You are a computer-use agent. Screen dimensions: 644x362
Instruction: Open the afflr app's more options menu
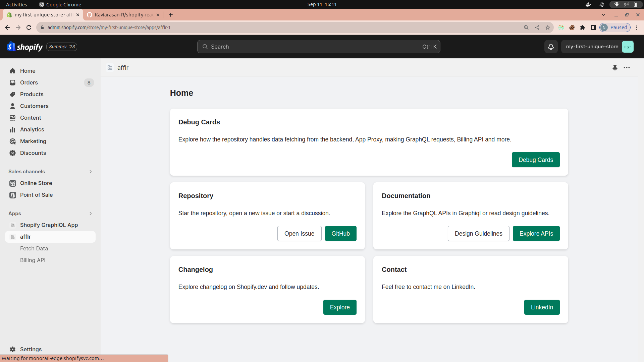[627, 67]
